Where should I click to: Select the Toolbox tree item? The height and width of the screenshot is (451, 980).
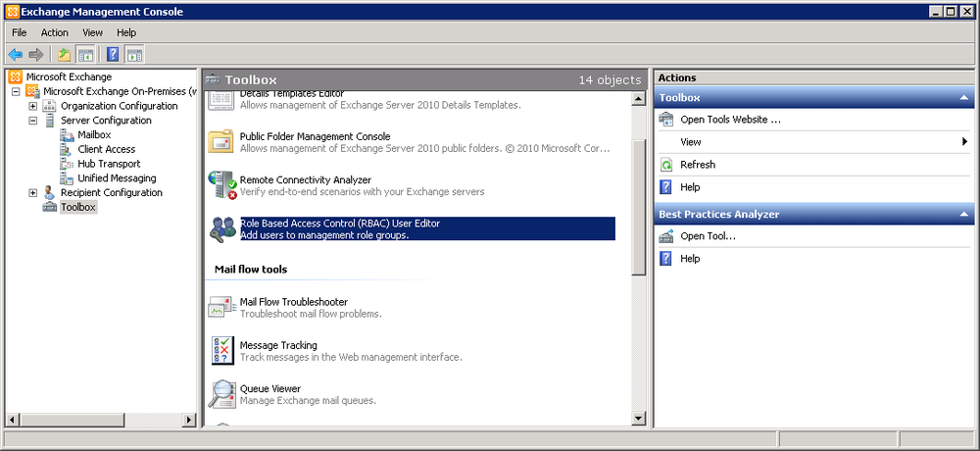pyautogui.click(x=78, y=207)
